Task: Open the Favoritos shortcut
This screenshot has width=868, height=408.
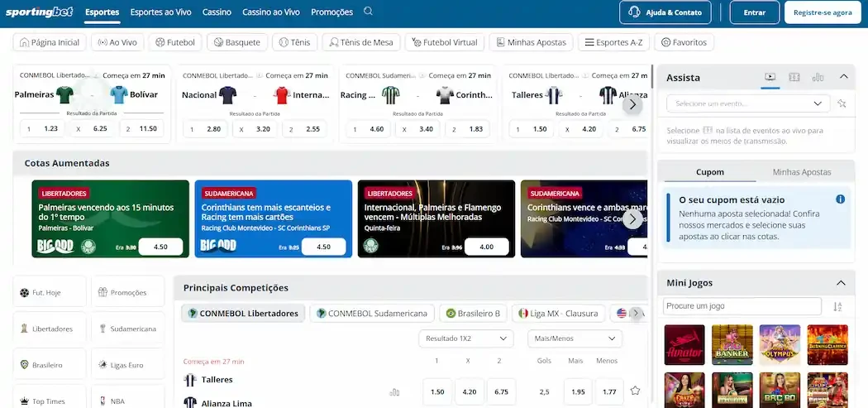Action: (684, 42)
